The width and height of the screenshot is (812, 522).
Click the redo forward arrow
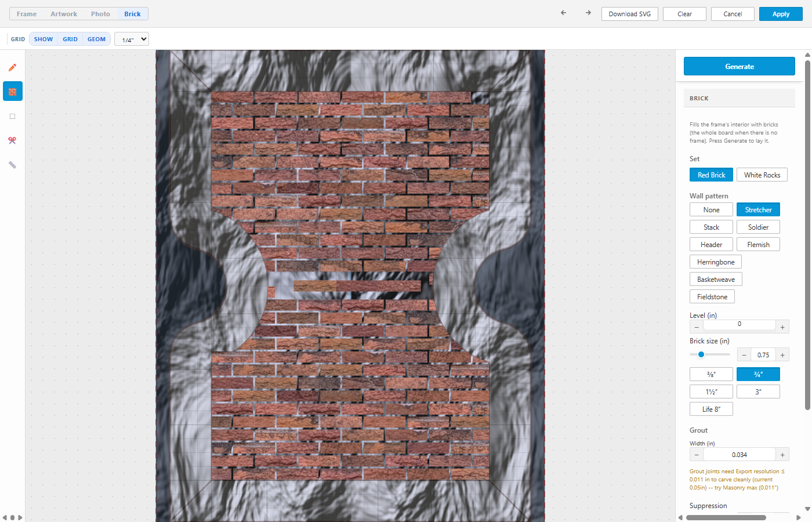(x=588, y=13)
